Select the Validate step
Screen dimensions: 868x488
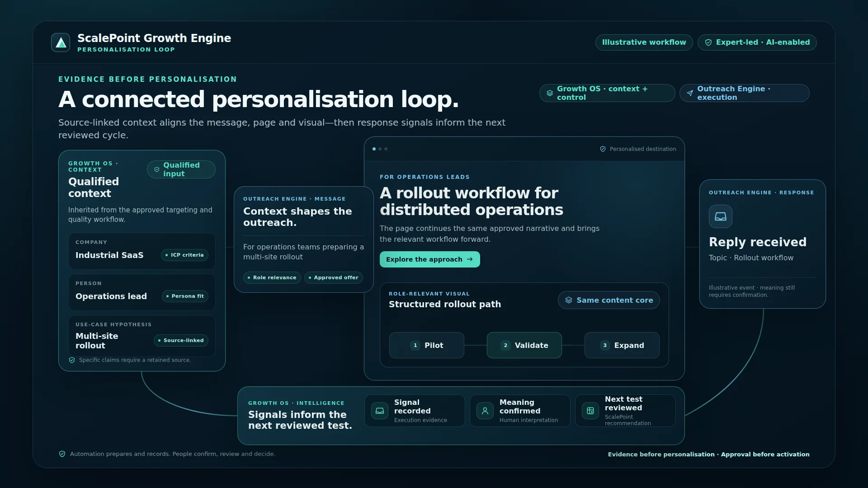click(x=524, y=345)
